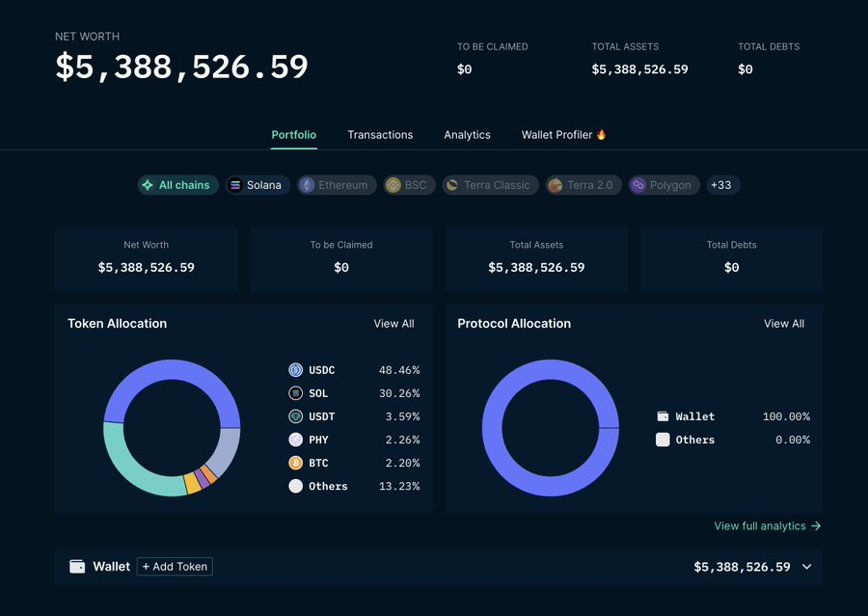The height and width of the screenshot is (616, 868).
Task: Click View All in Token Allocation
Action: [393, 323]
